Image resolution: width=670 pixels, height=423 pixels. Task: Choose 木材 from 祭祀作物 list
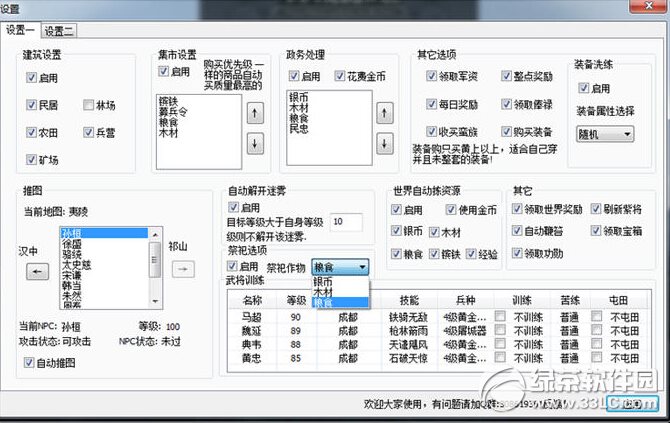(341, 292)
